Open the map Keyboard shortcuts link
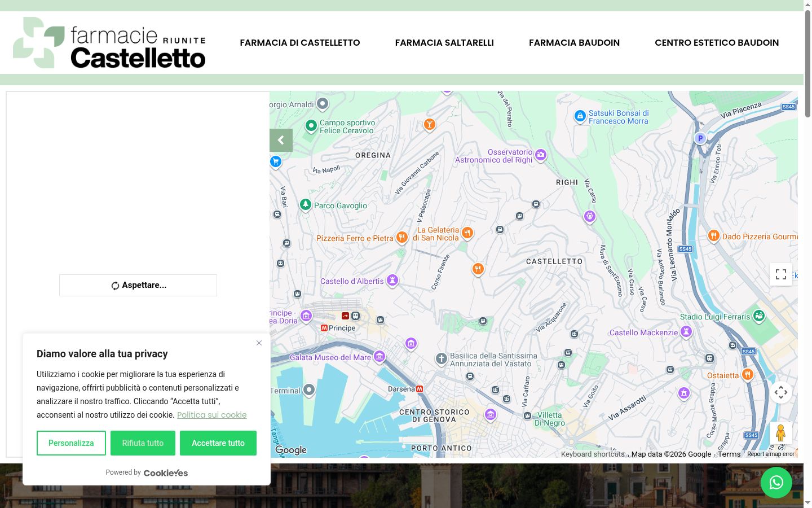 (593, 454)
